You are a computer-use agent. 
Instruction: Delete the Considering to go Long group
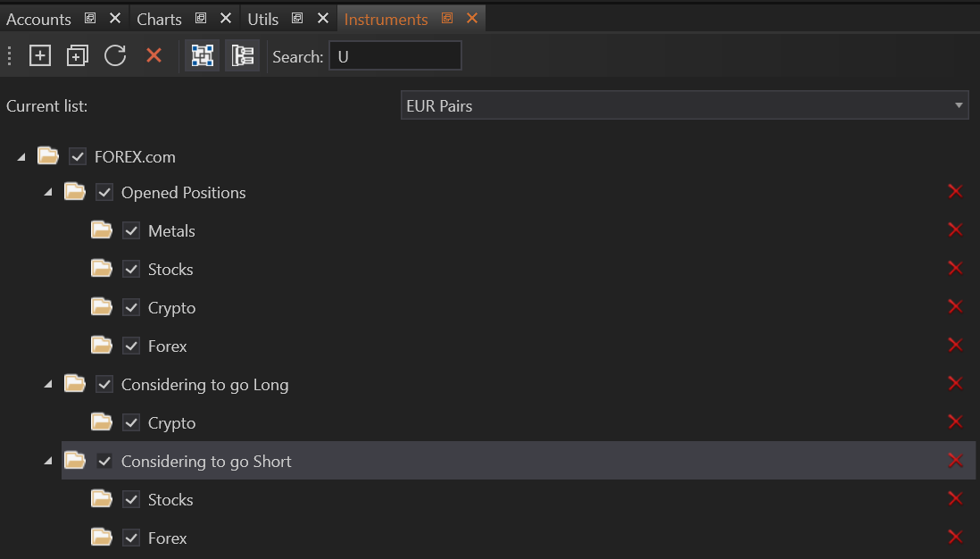tap(955, 384)
